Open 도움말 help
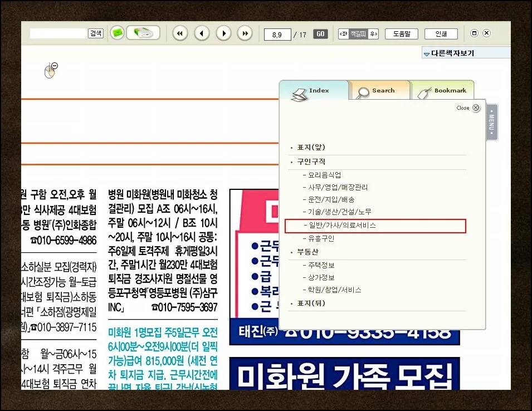This screenshot has height=411, width=532. pos(401,34)
